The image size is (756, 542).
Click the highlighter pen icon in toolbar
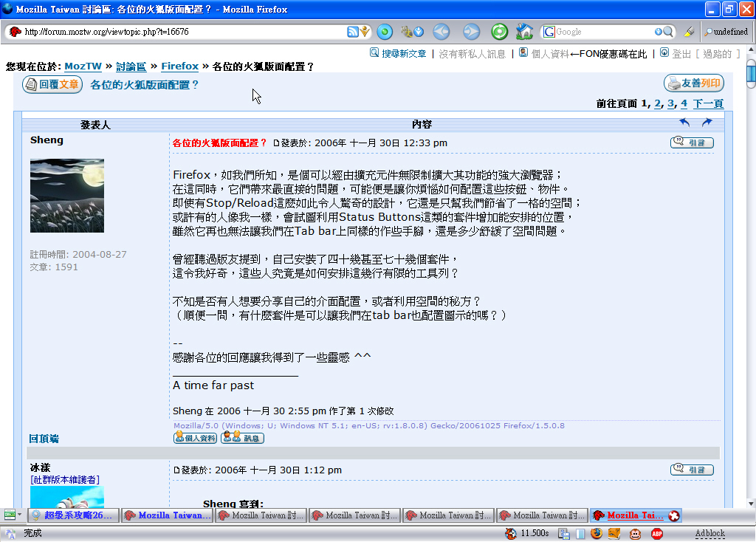coord(689,32)
